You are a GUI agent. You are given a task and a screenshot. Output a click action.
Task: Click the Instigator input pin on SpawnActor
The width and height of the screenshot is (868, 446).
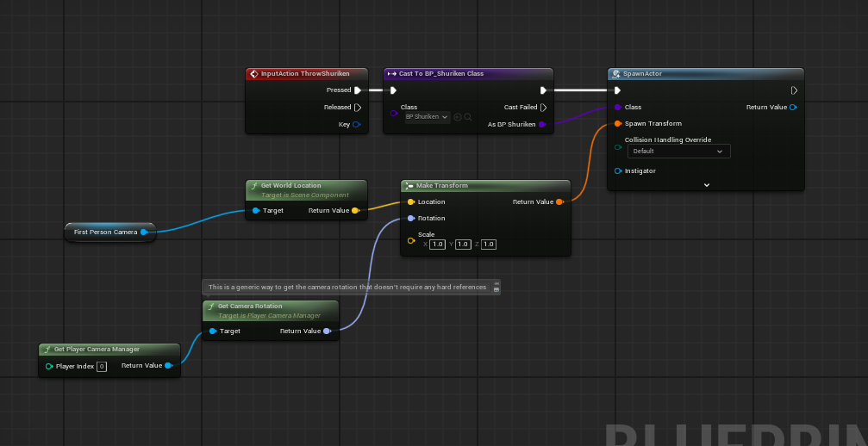coord(618,171)
